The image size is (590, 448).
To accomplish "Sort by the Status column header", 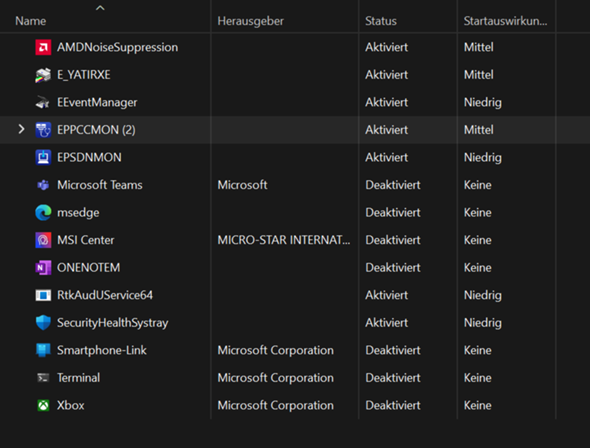I will (381, 21).
